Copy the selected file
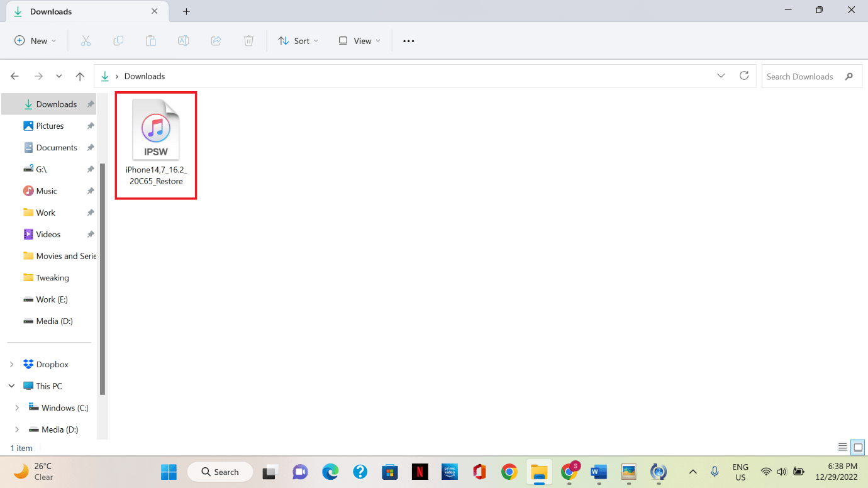Viewport: 868px width, 488px height. point(118,40)
